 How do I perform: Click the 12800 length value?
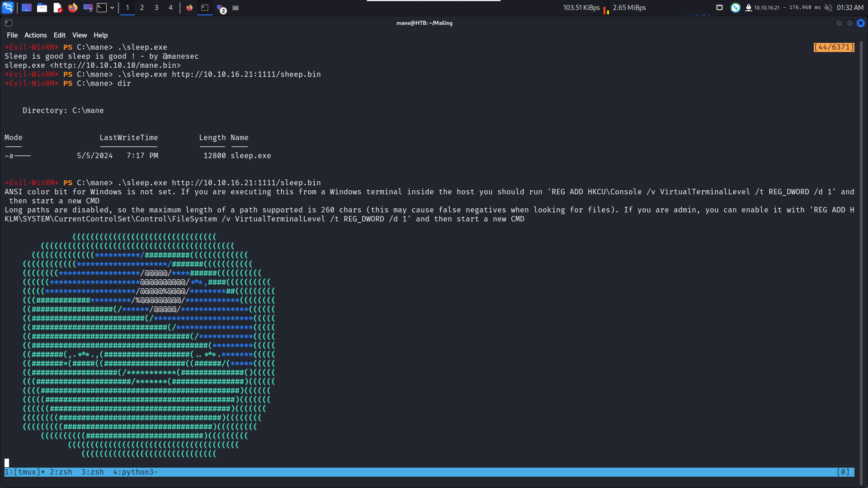coord(215,156)
